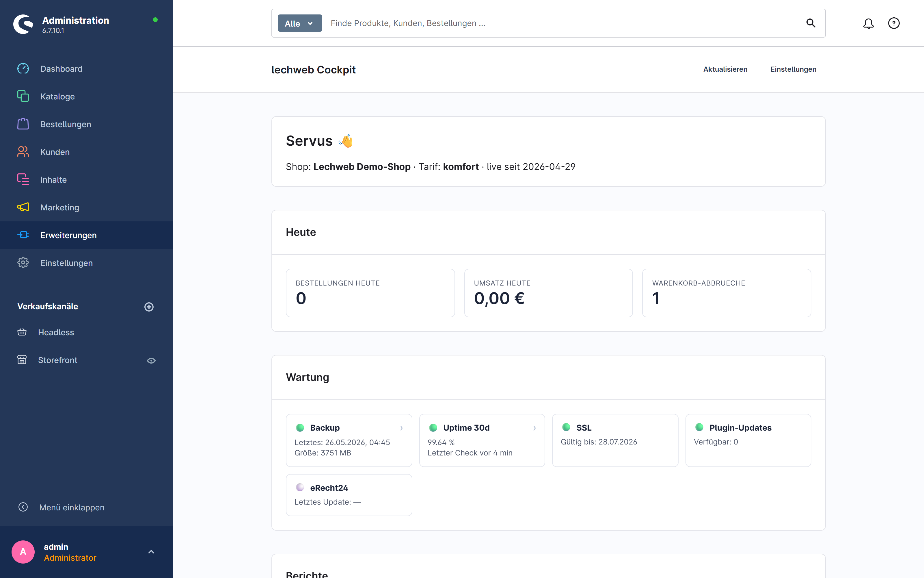This screenshot has width=924, height=578.
Task: Open Inhalte menu entry
Action: point(86,180)
